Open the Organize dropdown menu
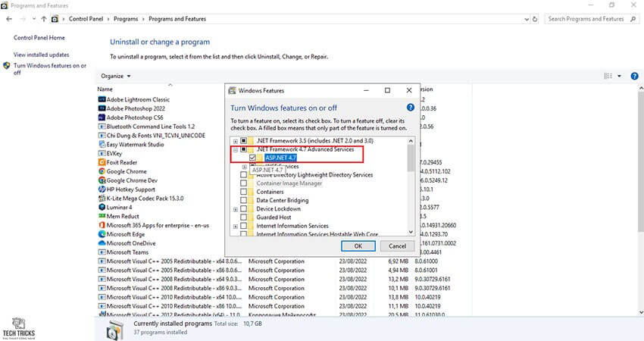Viewport: 644px width, 341px height. (115, 76)
